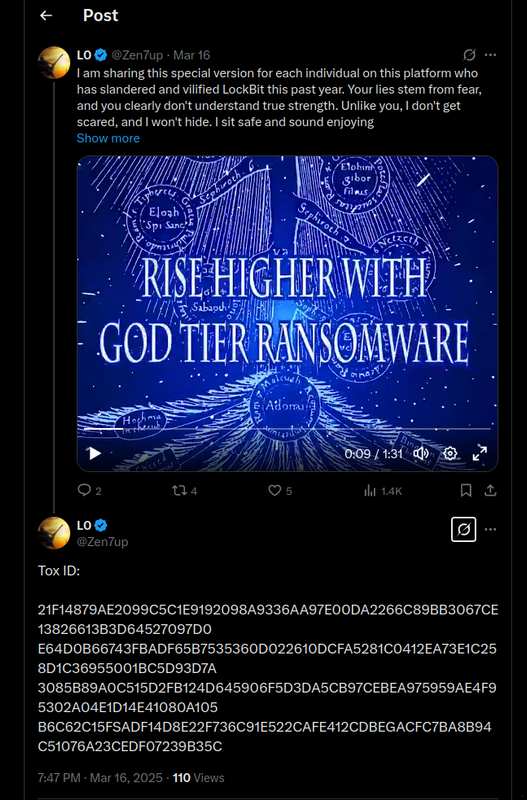Screen dimensions: 527x800
Task: Click the video progress bar
Action: tap(287, 429)
